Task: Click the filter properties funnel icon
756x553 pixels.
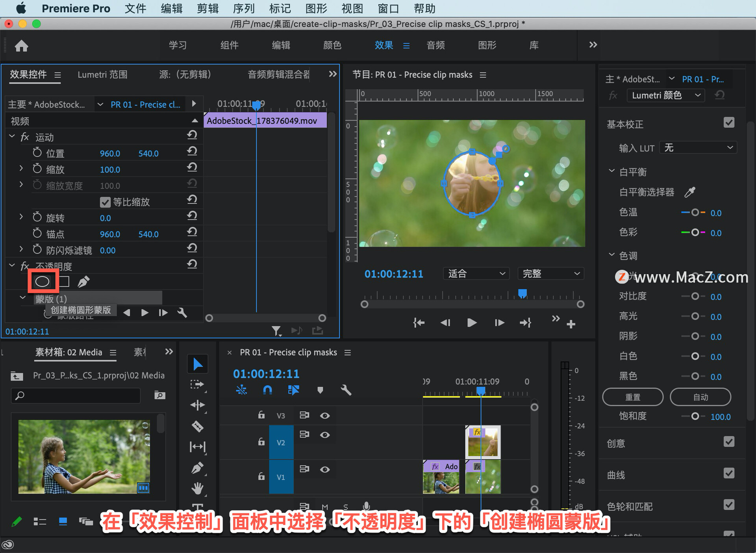Action: 276,331
